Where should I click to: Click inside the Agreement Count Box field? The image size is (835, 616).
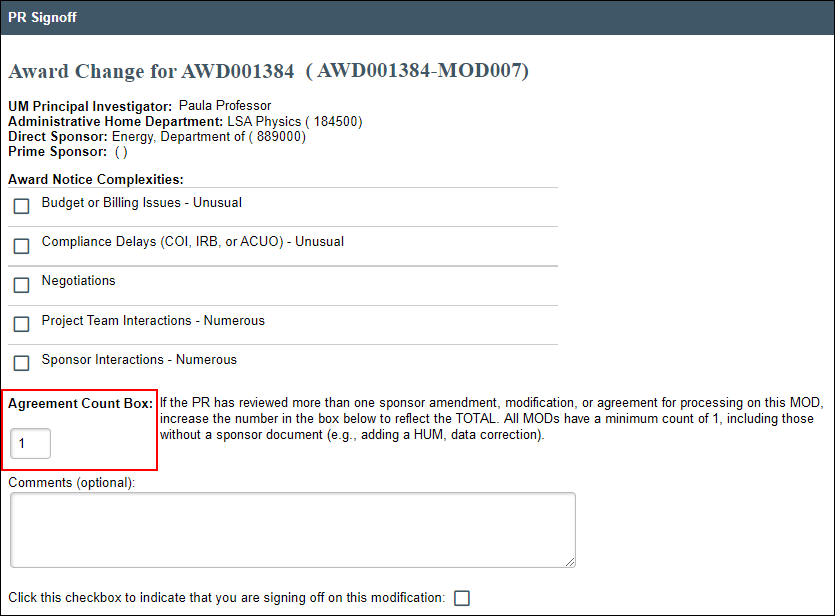[30, 443]
